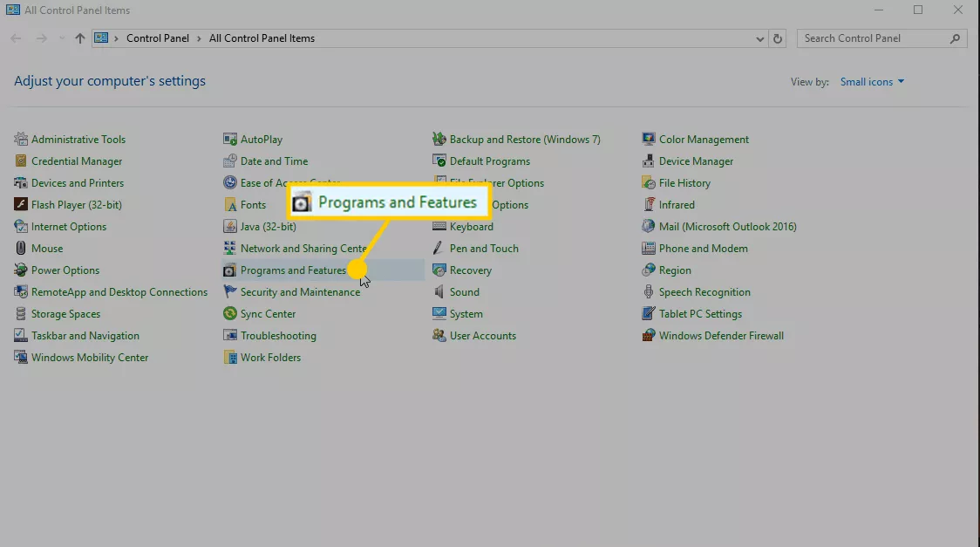980x547 pixels.
Task: Click the Search Control Panel field
Action: click(872, 38)
